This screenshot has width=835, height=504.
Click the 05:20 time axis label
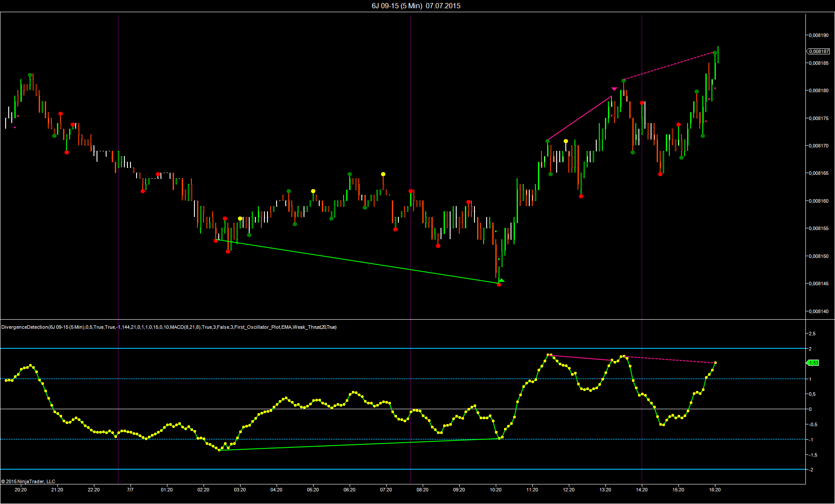click(313, 490)
